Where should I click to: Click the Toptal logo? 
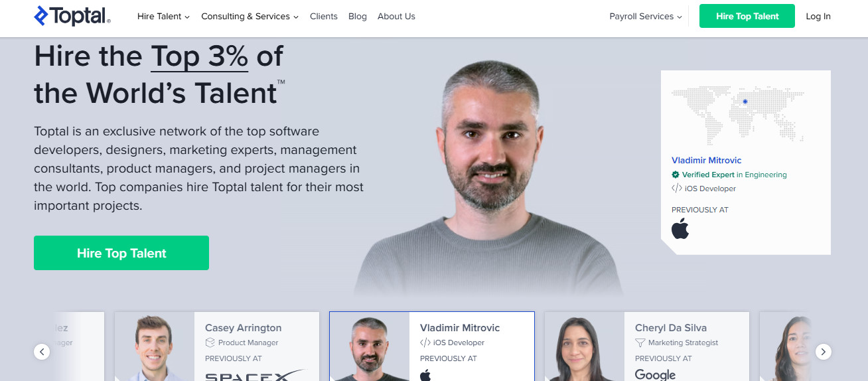tap(72, 16)
